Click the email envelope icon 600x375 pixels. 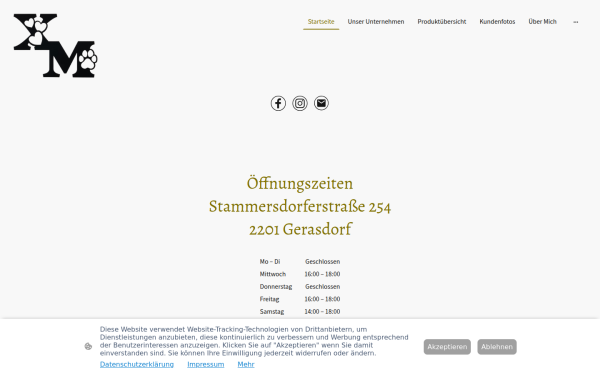tap(321, 103)
